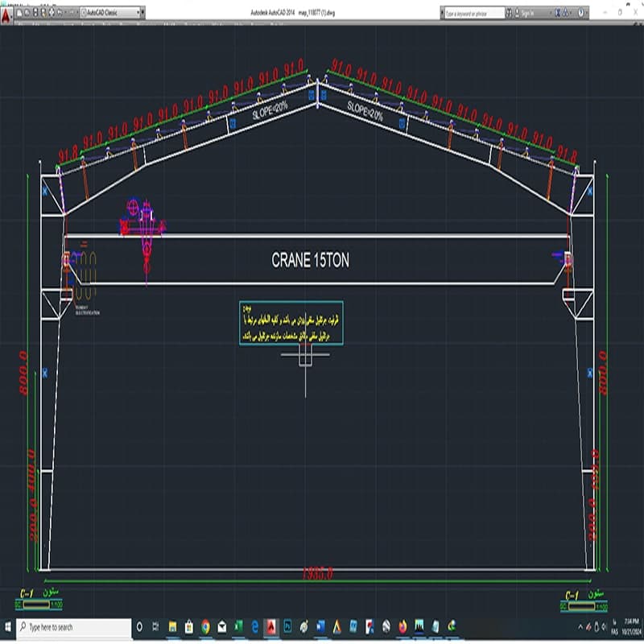
Task: Open the AutoCAD application menu logo
Action: click(6, 15)
